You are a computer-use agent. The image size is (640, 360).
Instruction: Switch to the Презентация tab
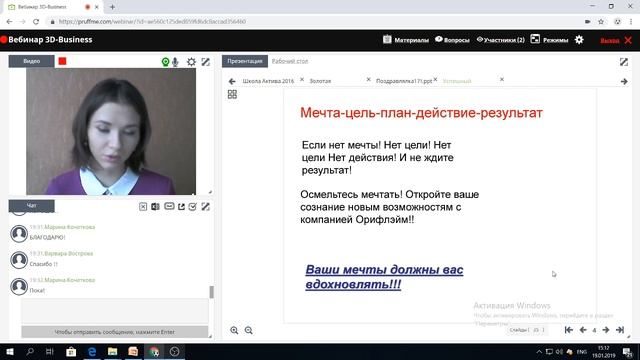point(245,61)
